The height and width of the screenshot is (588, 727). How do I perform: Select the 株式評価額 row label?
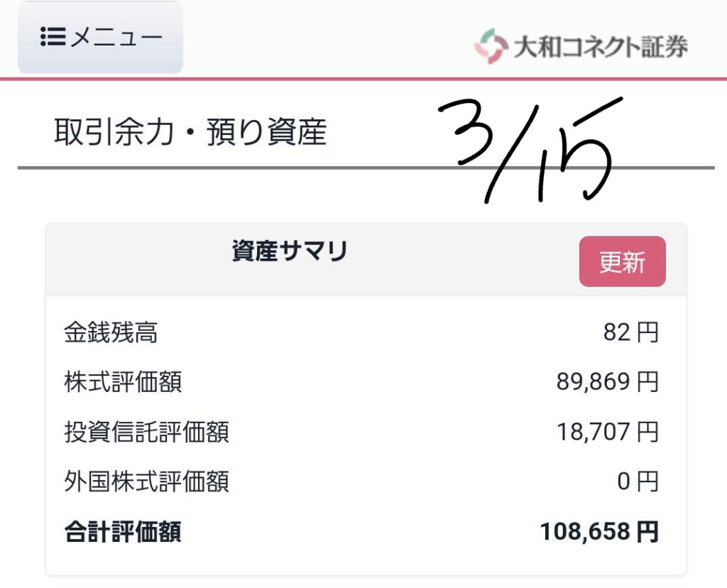[x=123, y=382]
